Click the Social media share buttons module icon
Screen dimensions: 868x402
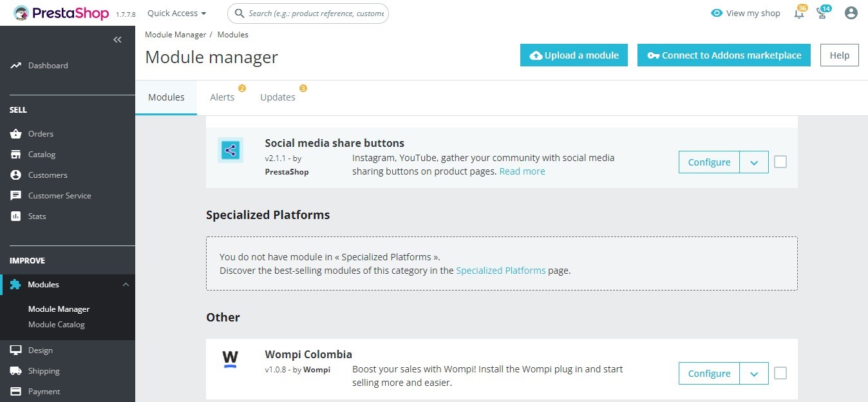pos(230,150)
